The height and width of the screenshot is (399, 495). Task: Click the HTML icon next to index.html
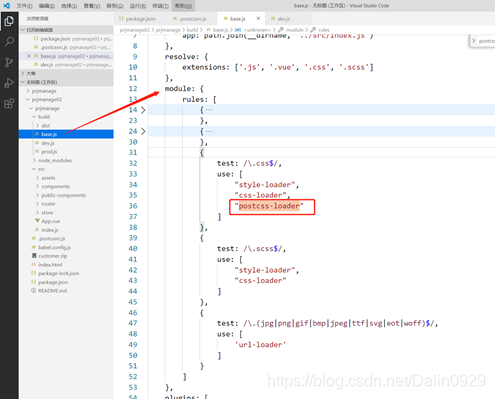34,264
